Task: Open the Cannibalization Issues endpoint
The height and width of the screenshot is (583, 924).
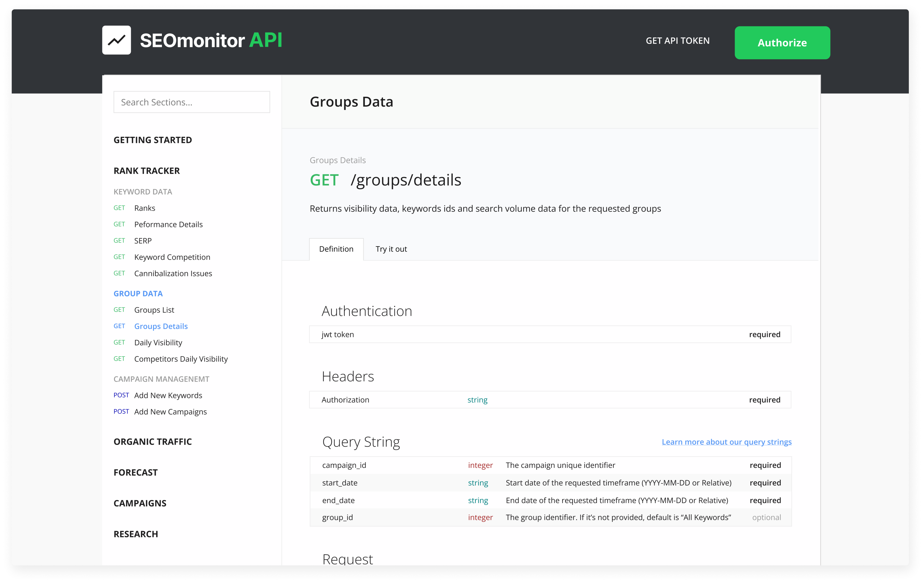Action: (x=173, y=273)
